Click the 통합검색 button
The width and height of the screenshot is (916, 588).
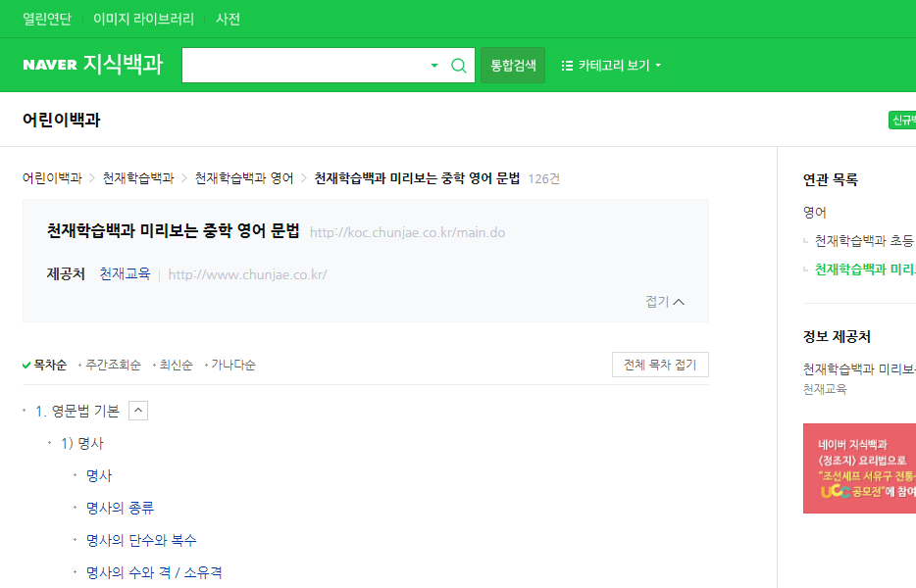click(513, 66)
